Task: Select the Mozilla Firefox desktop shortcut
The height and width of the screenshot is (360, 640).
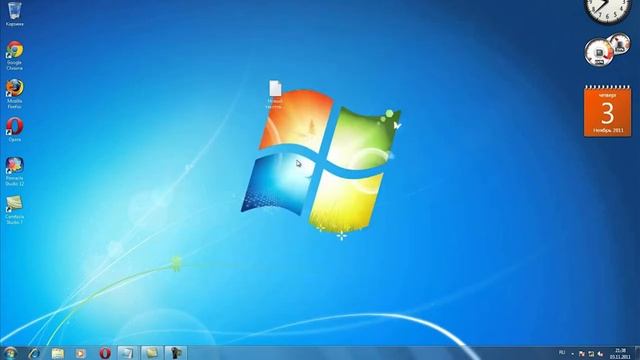Action: click(14, 94)
